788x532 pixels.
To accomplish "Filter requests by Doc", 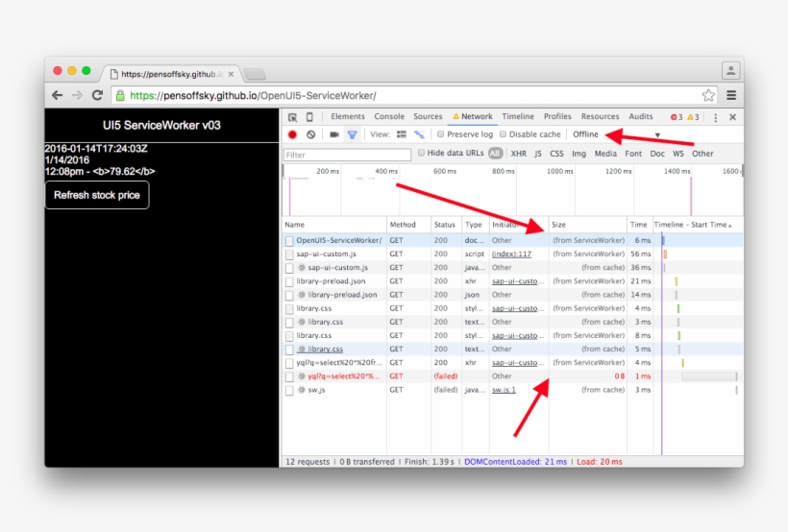I will click(x=657, y=154).
